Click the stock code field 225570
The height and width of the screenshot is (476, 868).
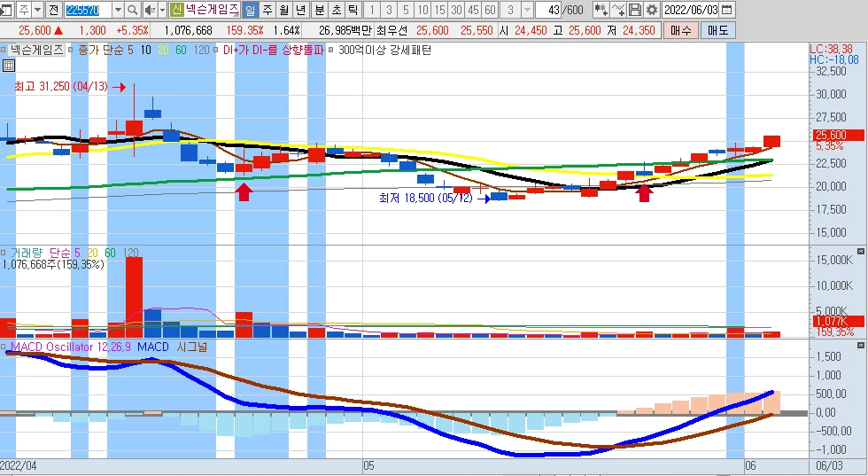click(88, 10)
